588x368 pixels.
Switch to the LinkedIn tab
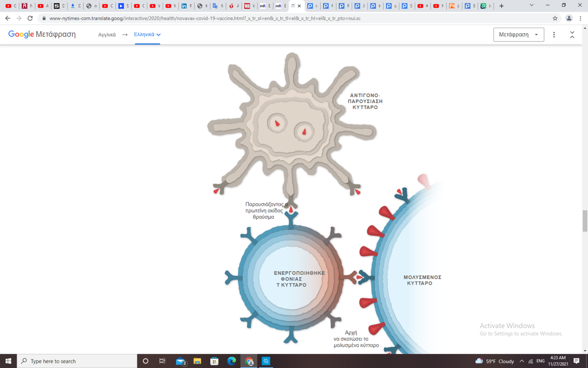pyautogui.click(x=187, y=6)
